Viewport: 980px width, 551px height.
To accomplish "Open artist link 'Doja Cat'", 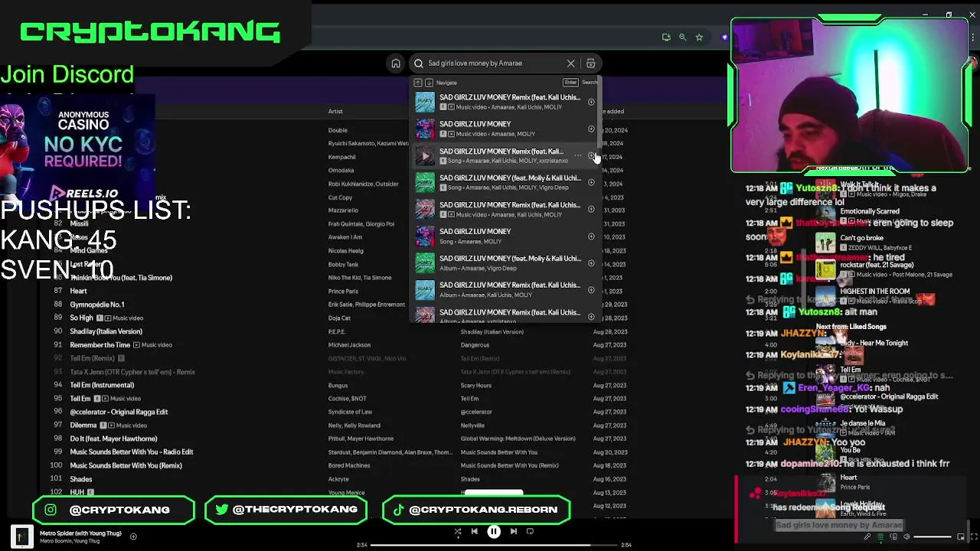I will click(339, 318).
